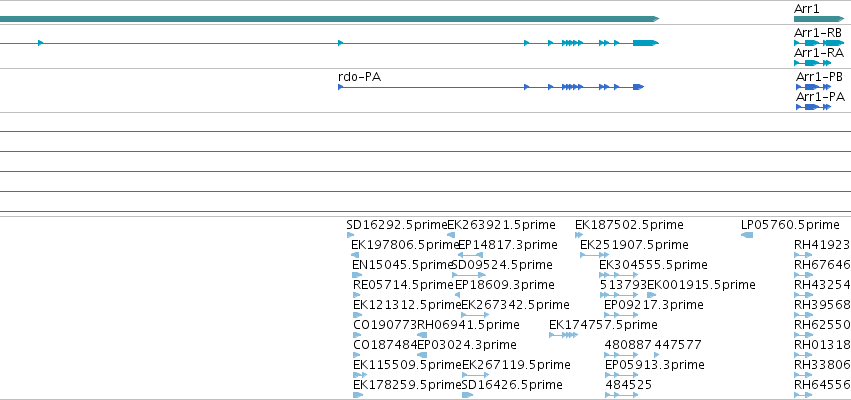
Task: Select the EK187502.5prime EST marker
Action: pos(579,235)
